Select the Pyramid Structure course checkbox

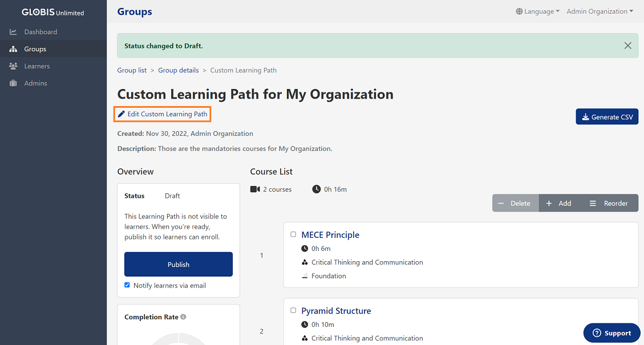click(x=293, y=310)
